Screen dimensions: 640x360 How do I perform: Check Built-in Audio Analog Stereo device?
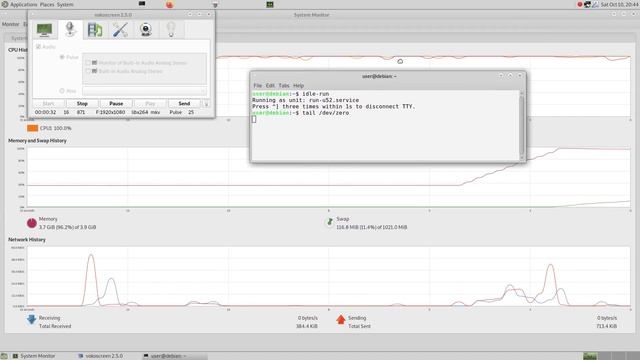click(88, 71)
